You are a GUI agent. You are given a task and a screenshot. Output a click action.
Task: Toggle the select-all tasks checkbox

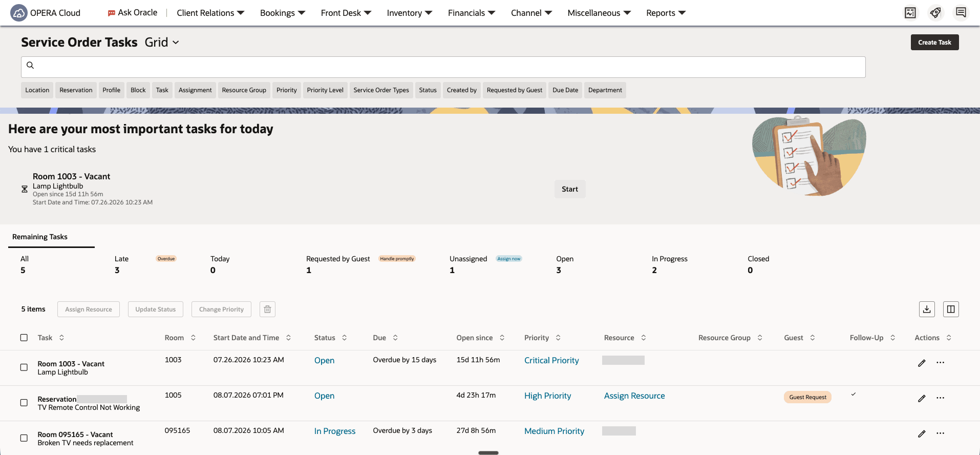pyautogui.click(x=24, y=338)
